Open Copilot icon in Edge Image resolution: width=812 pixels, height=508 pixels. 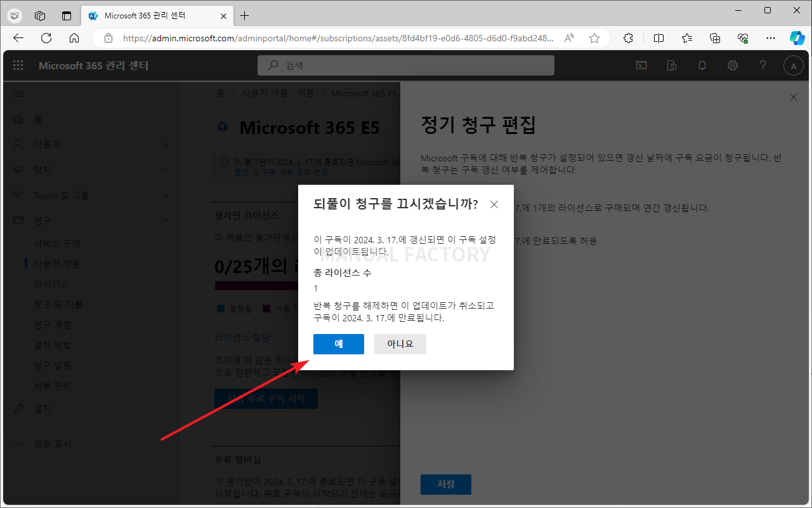797,38
